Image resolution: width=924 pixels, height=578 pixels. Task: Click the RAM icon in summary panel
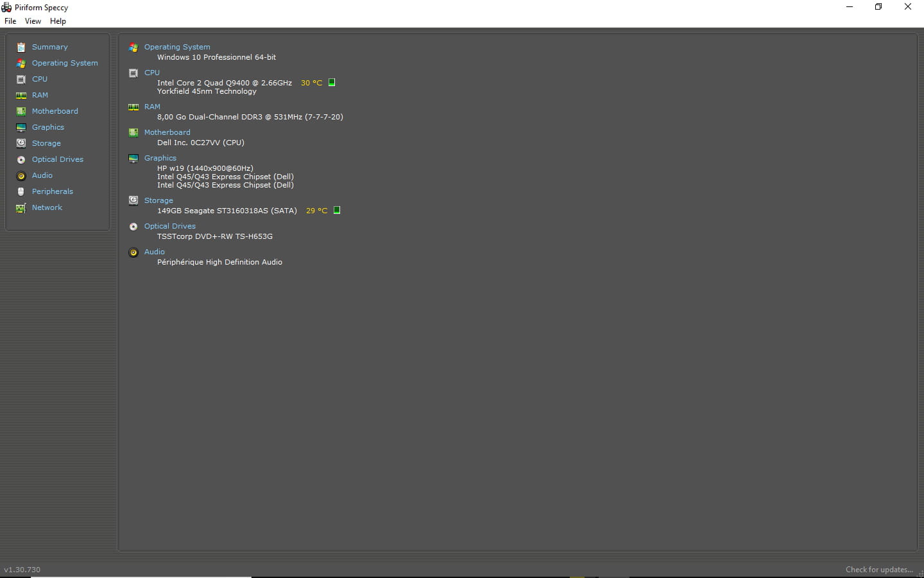point(133,107)
